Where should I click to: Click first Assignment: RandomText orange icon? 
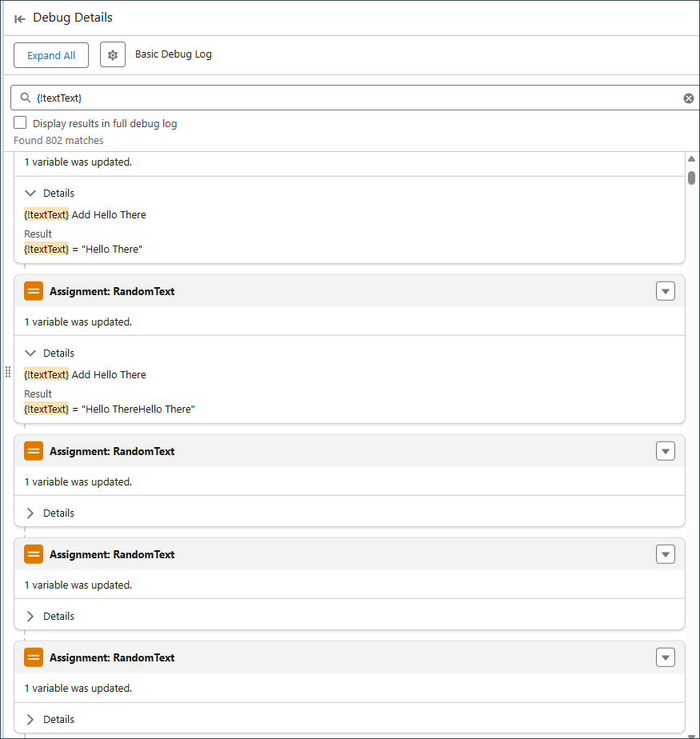click(34, 291)
